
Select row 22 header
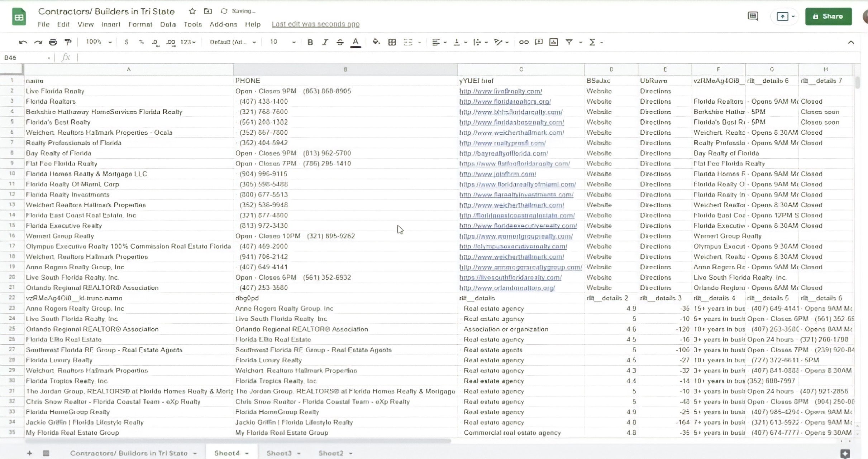point(12,298)
